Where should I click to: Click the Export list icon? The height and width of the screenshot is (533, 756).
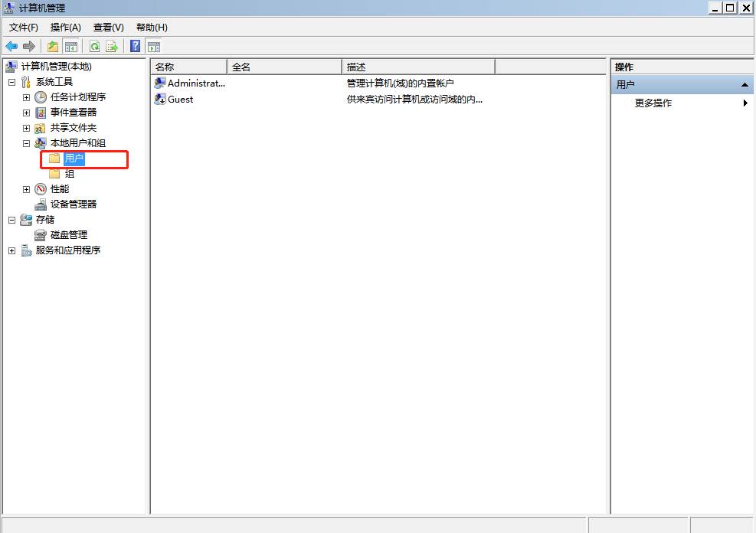(112, 46)
